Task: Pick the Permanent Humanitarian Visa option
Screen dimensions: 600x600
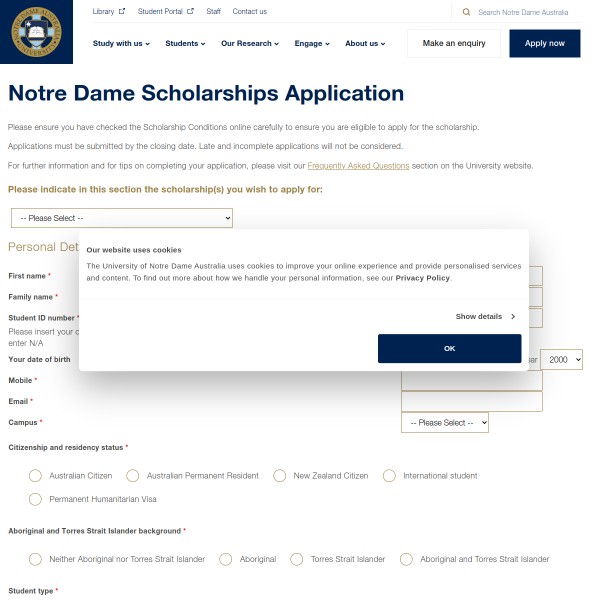Action: [x=36, y=498]
